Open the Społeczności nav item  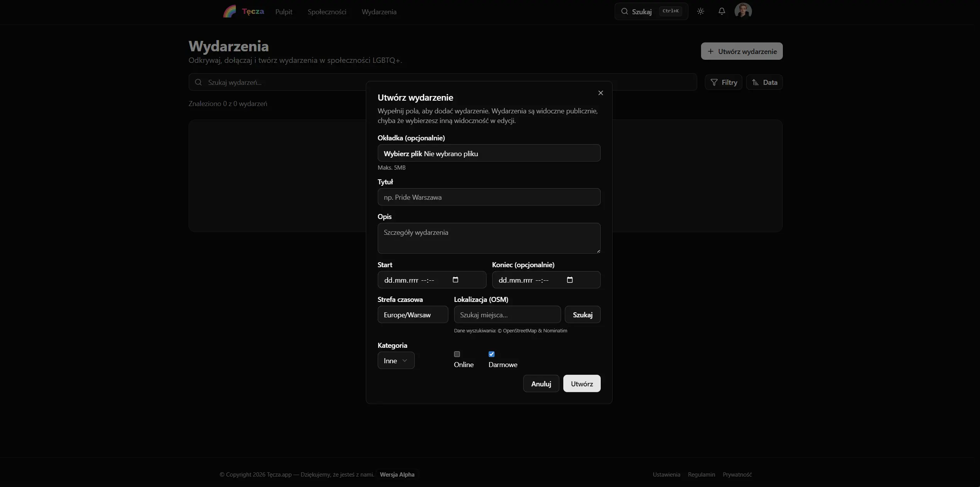(x=327, y=12)
